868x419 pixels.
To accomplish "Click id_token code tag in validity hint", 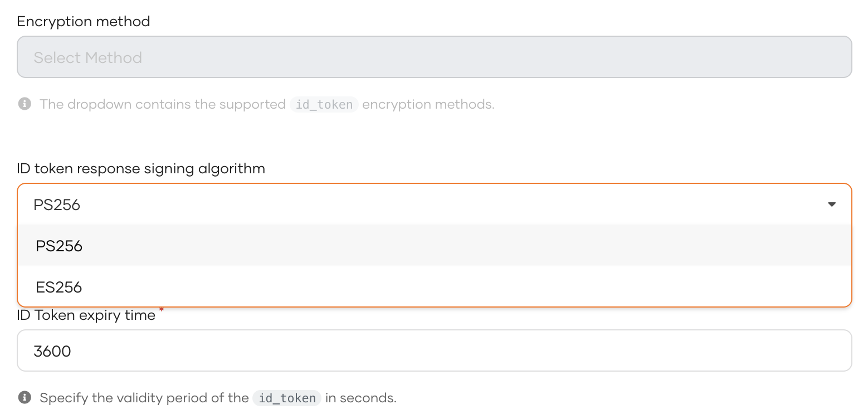I will [287, 398].
